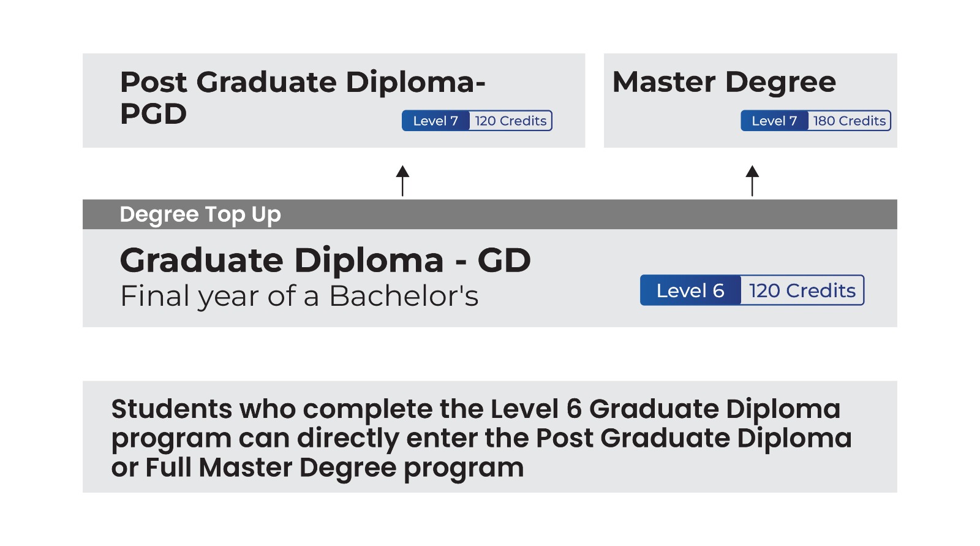Click the 180 Credits label
The height and width of the screenshot is (546, 980).
point(850,121)
